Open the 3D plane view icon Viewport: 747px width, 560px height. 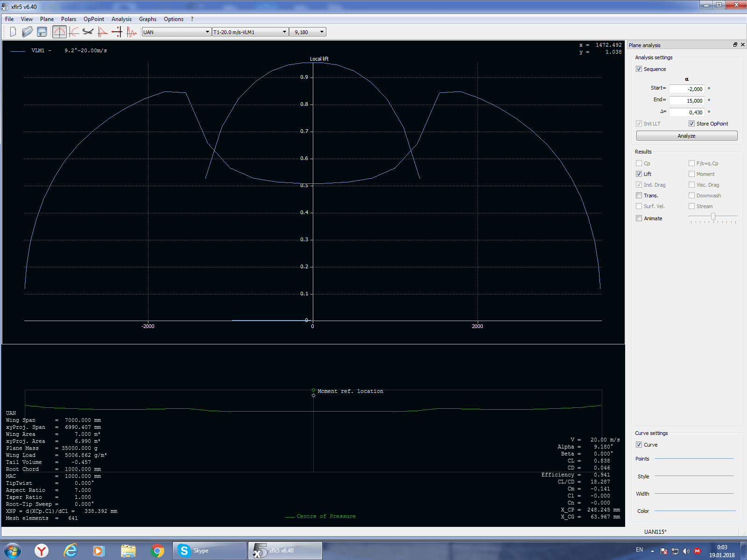[88, 32]
